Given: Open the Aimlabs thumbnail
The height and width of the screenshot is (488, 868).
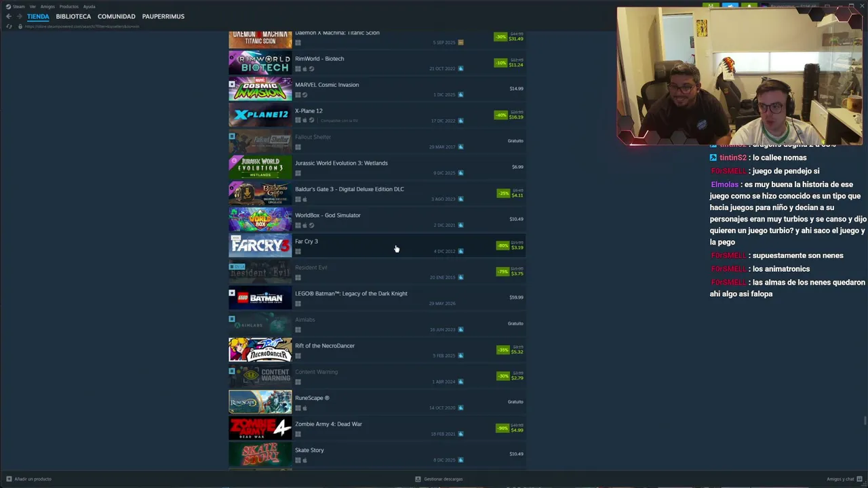Looking at the screenshot, I should coord(260,324).
